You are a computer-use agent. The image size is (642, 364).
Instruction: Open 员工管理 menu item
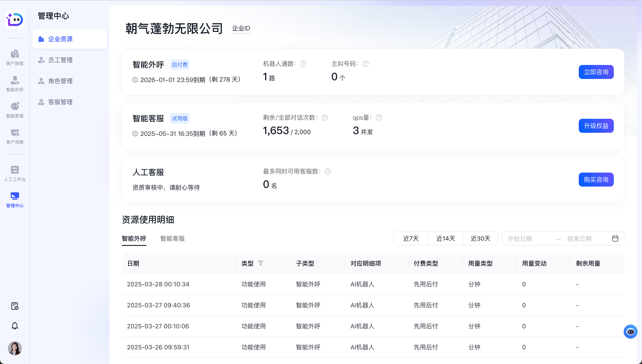[x=60, y=60]
